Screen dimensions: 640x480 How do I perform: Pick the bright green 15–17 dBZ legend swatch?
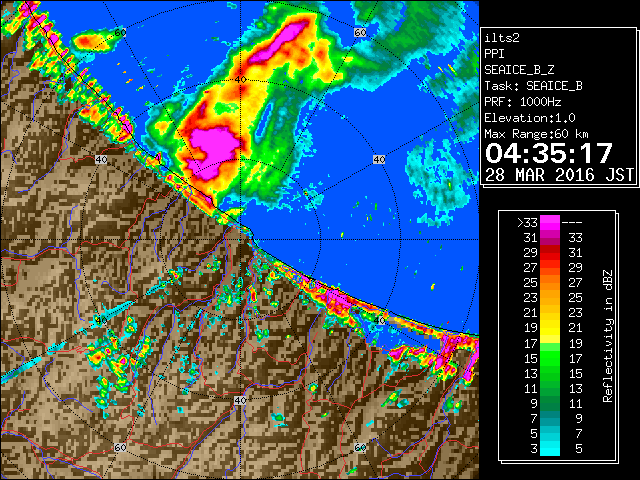(x=550, y=358)
